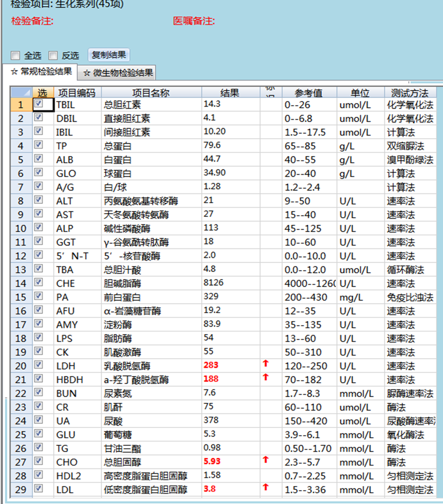443x504 pixels.
Task: Select the 循环酶法 method cell
Action: click(410, 270)
